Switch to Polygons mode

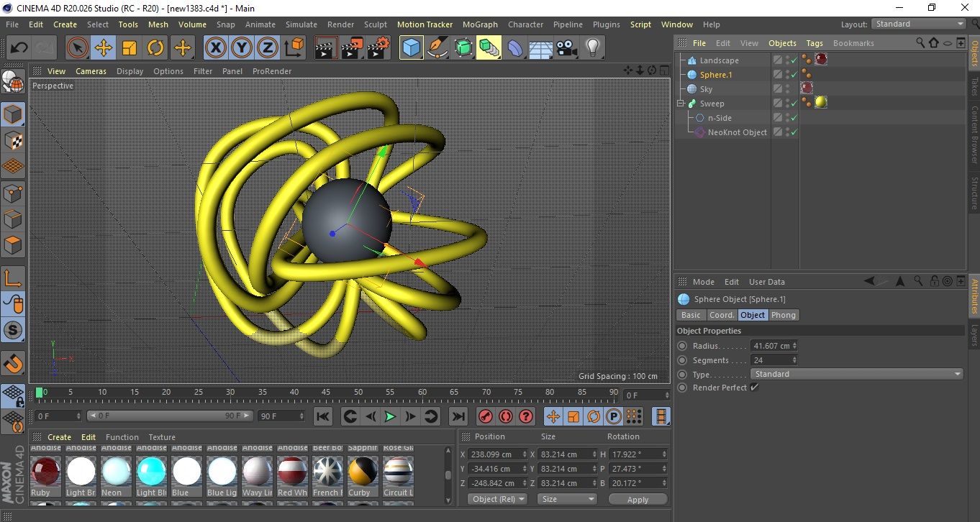pos(13,244)
